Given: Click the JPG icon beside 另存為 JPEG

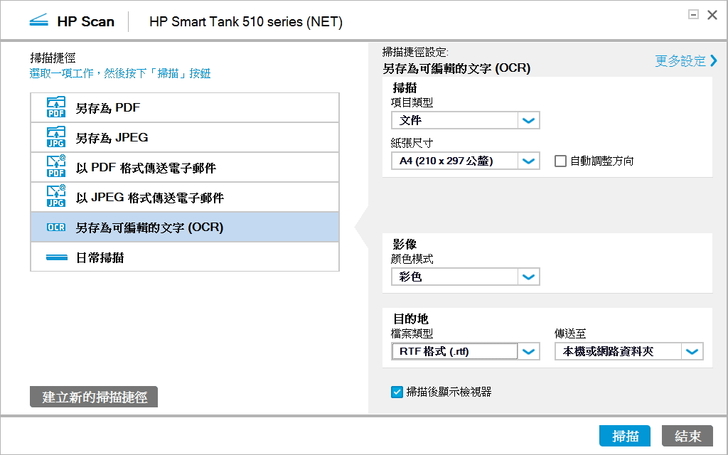Looking at the screenshot, I should pyautogui.click(x=56, y=137).
